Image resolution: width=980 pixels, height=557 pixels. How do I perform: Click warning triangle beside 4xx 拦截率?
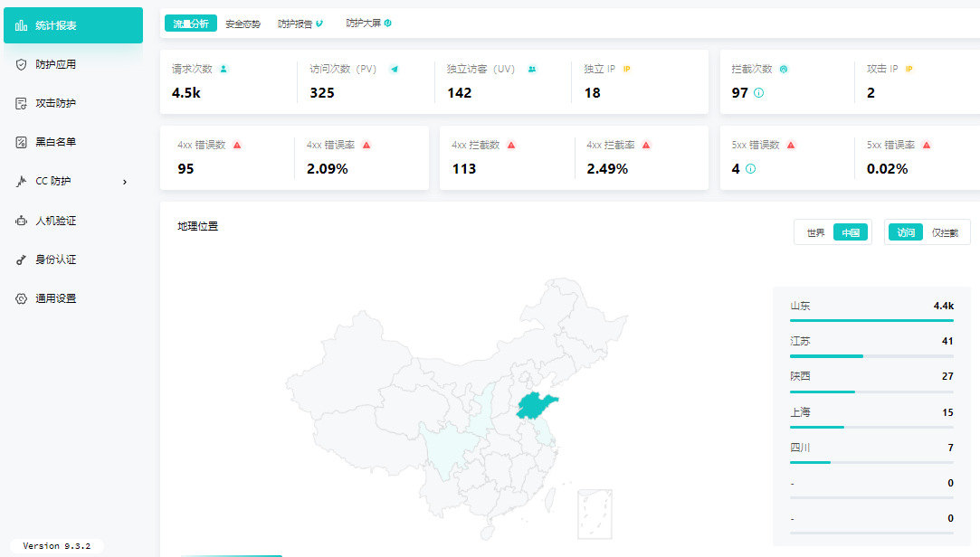(646, 145)
